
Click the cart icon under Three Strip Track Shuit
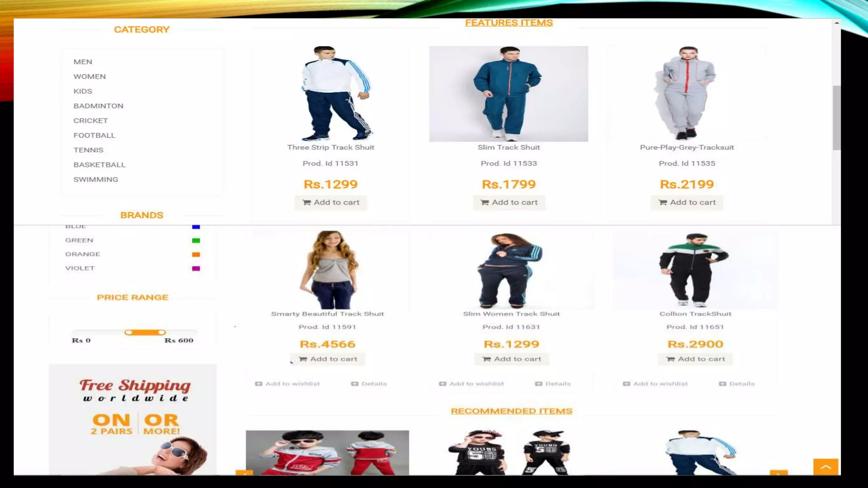pyautogui.click(x=306, y=202)
